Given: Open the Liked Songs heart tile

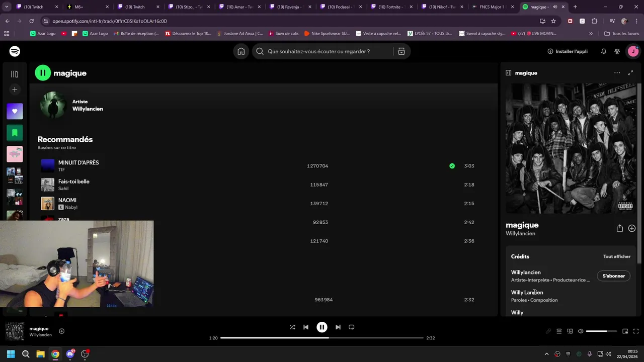Looking at the screenshot, I should [15, 111].
